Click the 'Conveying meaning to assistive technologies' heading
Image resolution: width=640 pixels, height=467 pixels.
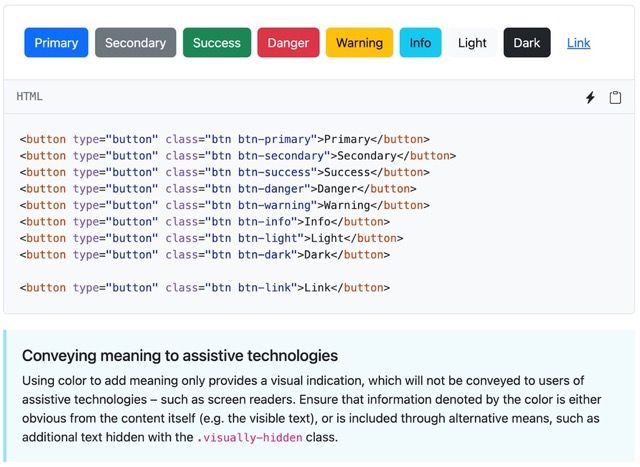pos(180,356)
